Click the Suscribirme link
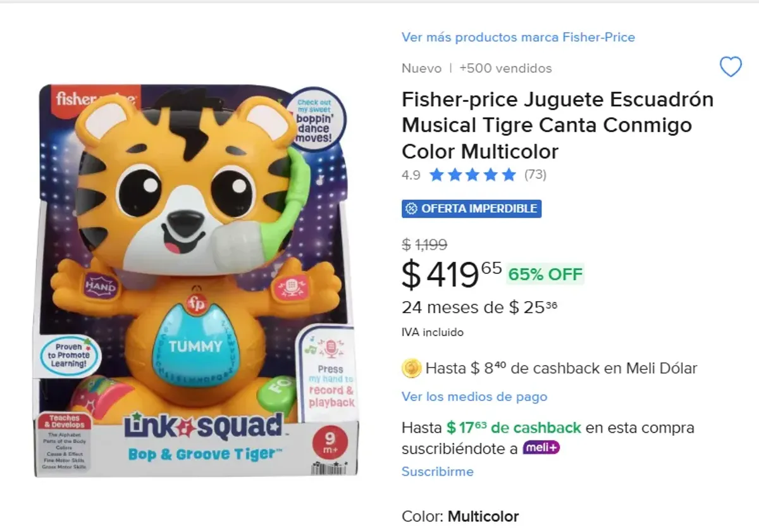This screenshot has width=759, height=532. (x=437, y=471)
